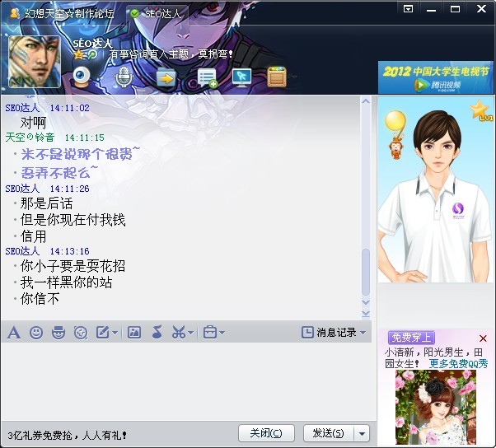This screenshot has height=448, width=496.
Task: Expand the briefcase tools dropdown arrow
Action: tap(222, 333)
